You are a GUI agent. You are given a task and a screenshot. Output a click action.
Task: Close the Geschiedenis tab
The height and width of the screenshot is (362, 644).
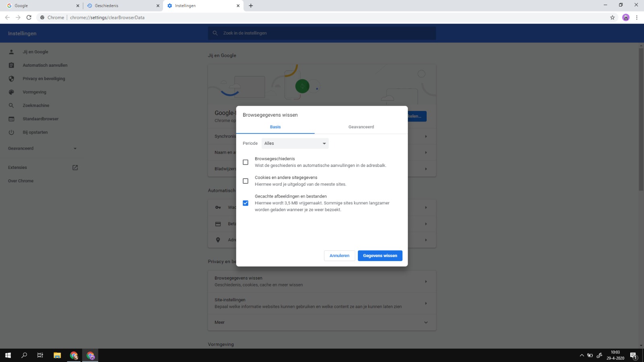[158, 6]
